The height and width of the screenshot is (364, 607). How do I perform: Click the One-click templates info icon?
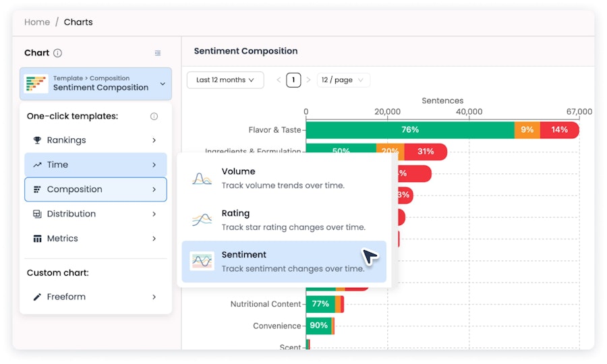click(154, 116)
